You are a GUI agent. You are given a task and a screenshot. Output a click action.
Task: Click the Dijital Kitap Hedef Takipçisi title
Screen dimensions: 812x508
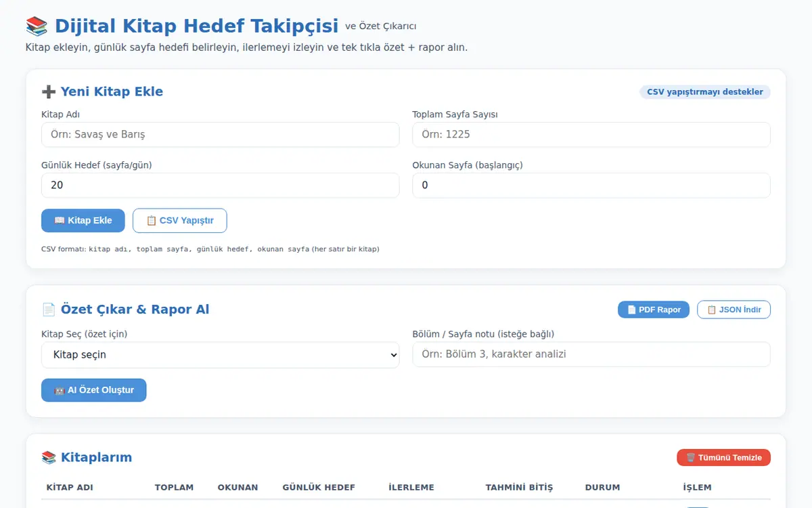point(196,26)
